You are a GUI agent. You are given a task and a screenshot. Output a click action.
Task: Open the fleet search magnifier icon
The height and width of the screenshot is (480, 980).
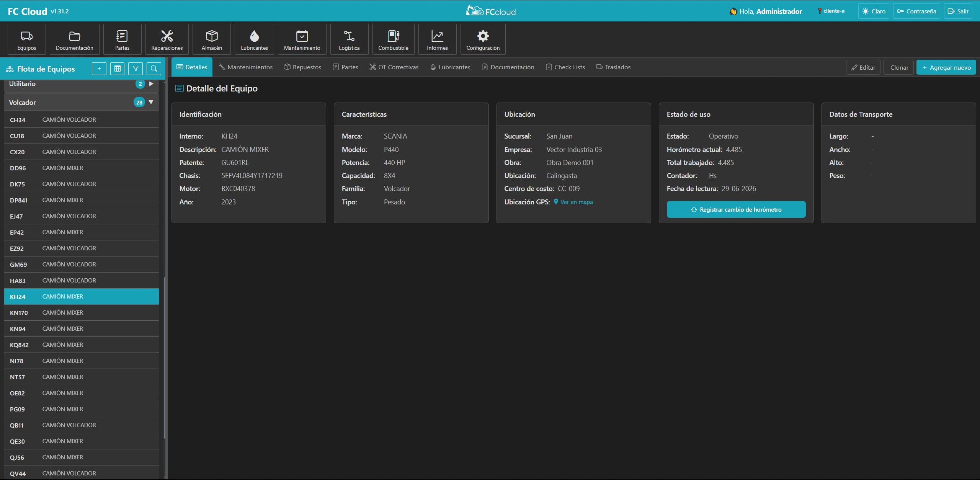[x=154, y=69]
